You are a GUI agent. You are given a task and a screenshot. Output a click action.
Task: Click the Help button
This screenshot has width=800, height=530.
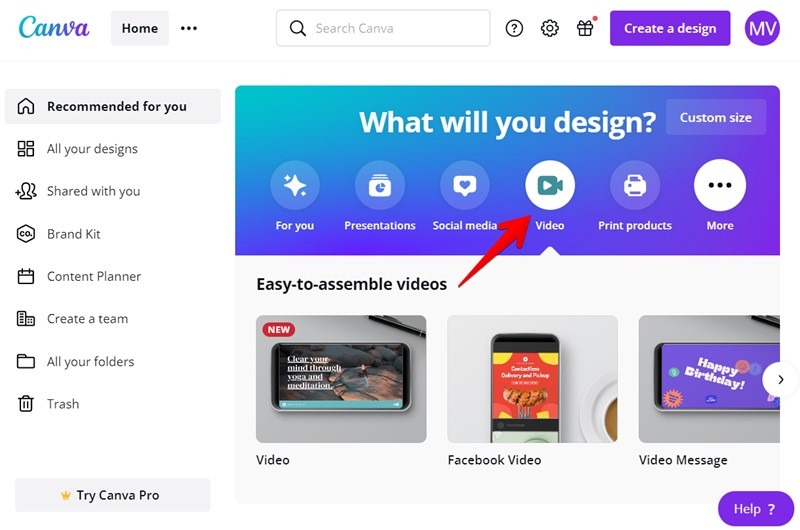click(x=756, y=509)
